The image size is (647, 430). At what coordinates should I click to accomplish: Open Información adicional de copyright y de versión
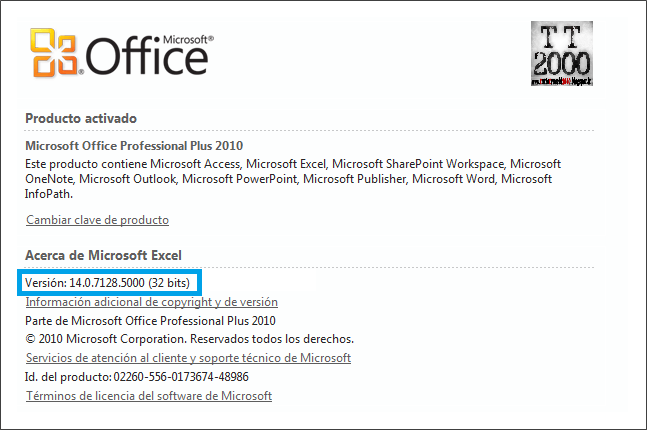click(x=151, y=302)
